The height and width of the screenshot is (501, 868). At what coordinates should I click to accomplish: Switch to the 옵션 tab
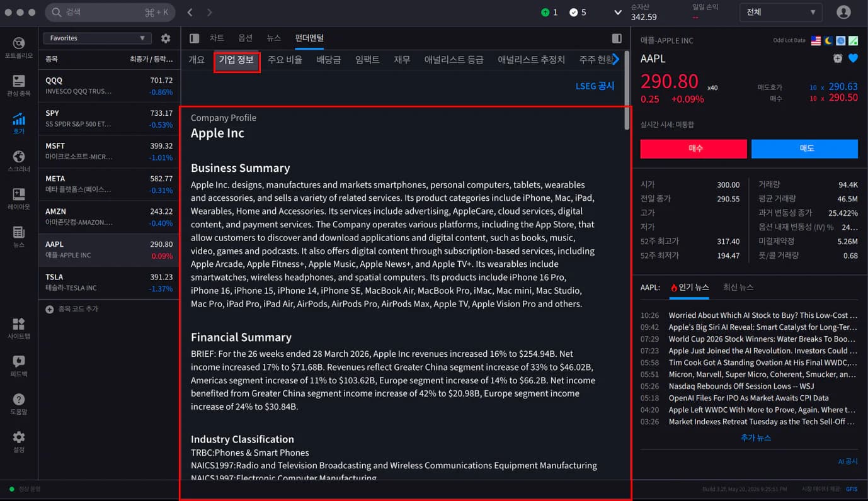pos(246,38)
